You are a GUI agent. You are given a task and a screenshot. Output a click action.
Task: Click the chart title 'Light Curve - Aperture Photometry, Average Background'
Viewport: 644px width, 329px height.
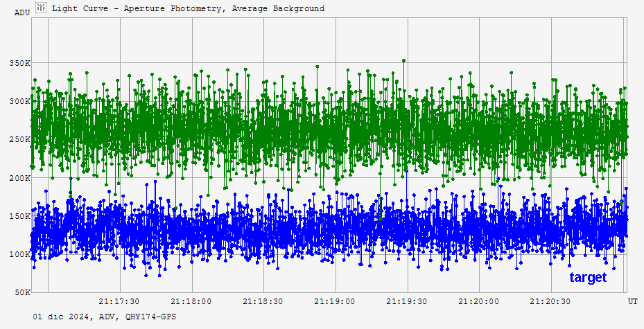[x=188, y=8]
